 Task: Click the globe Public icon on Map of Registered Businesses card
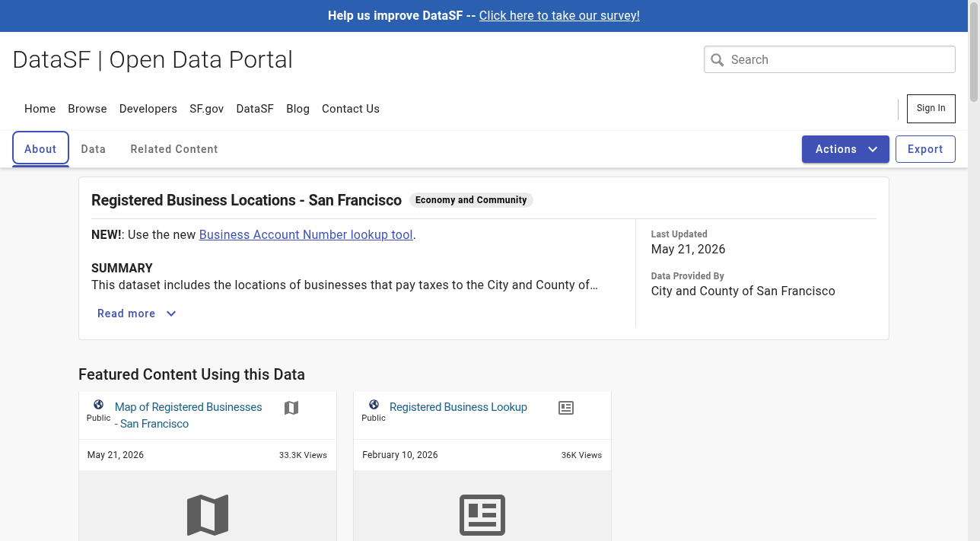click(98, 405)
